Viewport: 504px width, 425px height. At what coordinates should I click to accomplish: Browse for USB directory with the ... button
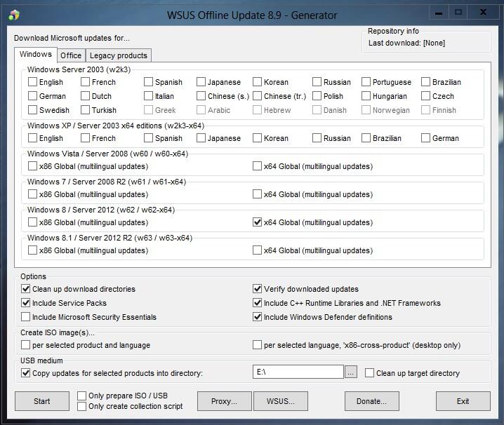point(351,372)
